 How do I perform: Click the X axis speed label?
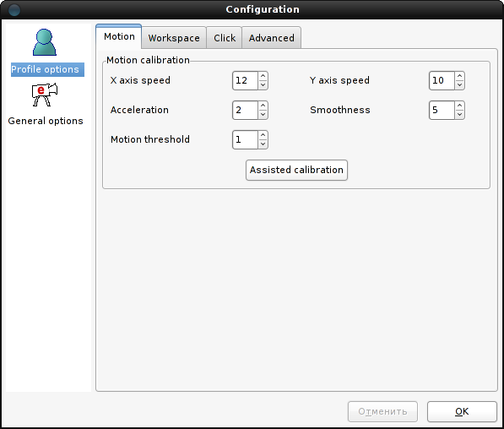pos(140,80)
